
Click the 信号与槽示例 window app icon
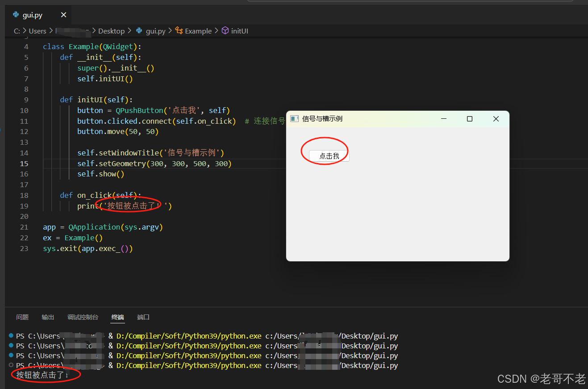point(294,118)
